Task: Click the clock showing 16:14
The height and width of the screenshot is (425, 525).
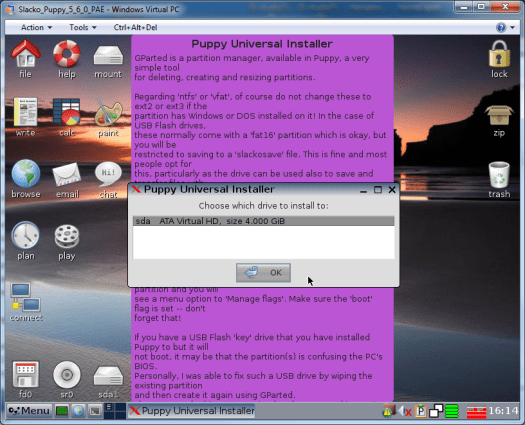Action: (x=503, y=411)
